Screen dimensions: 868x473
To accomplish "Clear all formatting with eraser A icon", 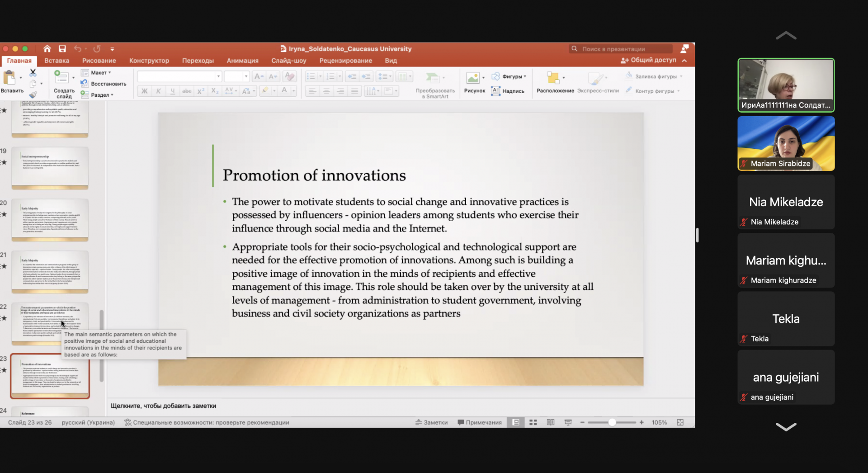I will (x=290, y=76).
